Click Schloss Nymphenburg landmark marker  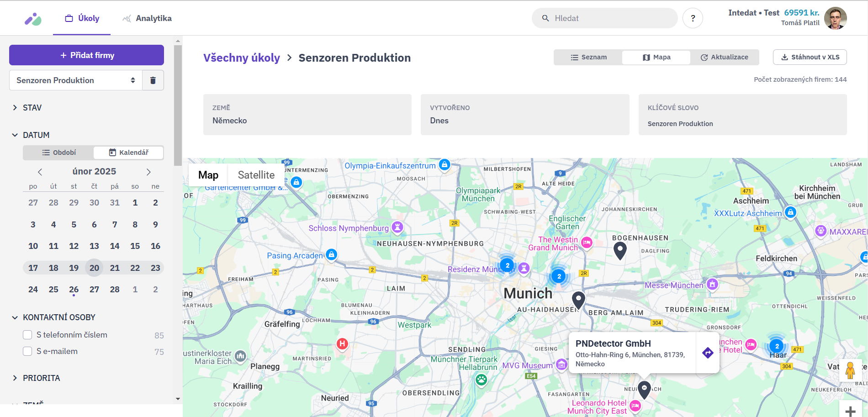coord(398,227)
